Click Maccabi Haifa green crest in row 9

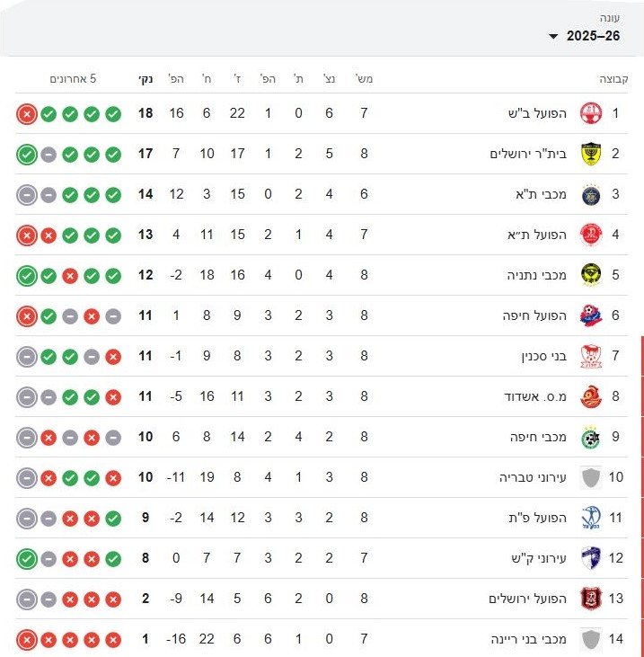(x=590, y=437)
